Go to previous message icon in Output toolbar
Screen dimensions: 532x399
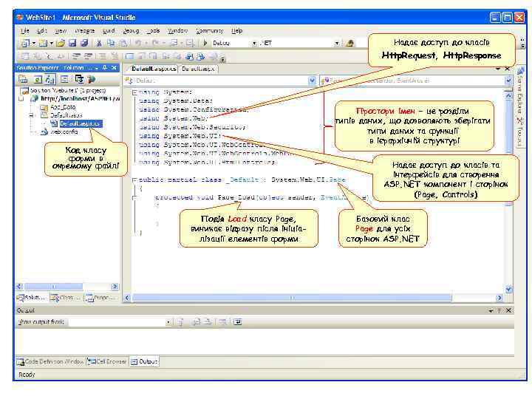click(x=196, y=322)
